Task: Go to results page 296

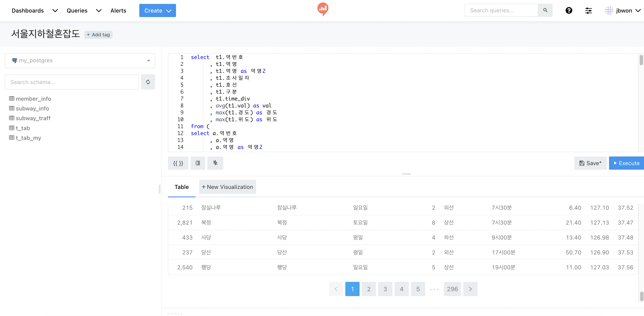Action: point(452,289)
